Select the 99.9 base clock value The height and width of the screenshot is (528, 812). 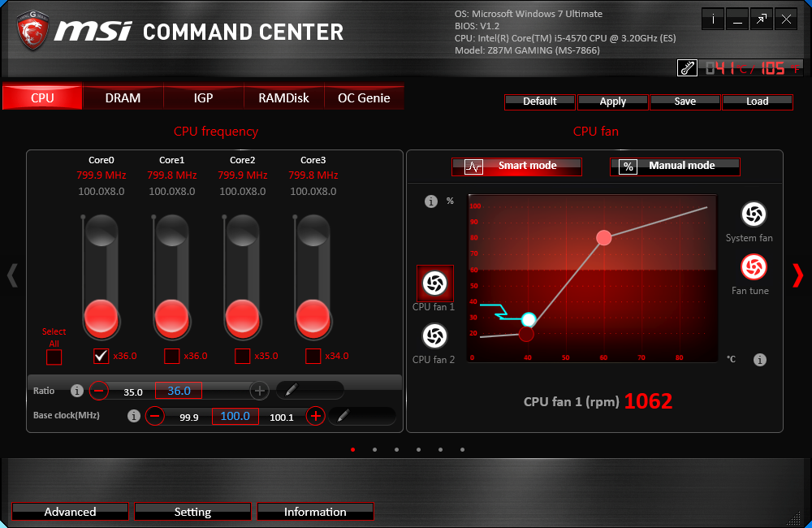(x=189, y=417)
